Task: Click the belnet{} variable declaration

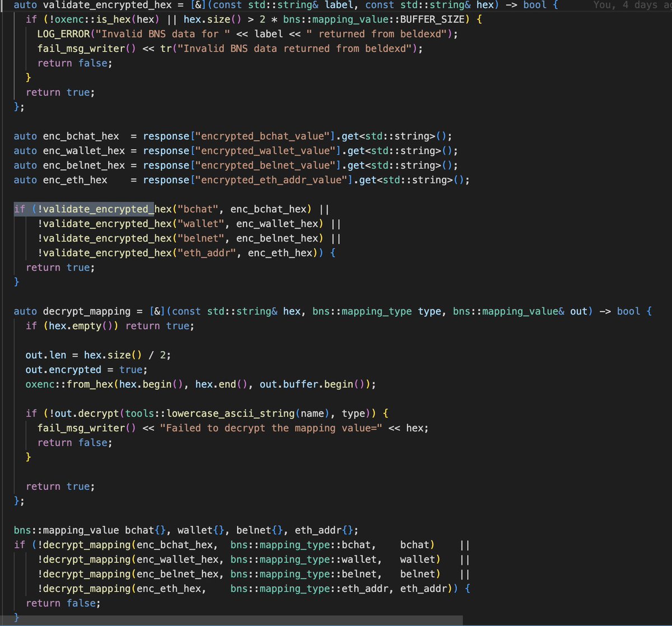Action: point(260,530)
